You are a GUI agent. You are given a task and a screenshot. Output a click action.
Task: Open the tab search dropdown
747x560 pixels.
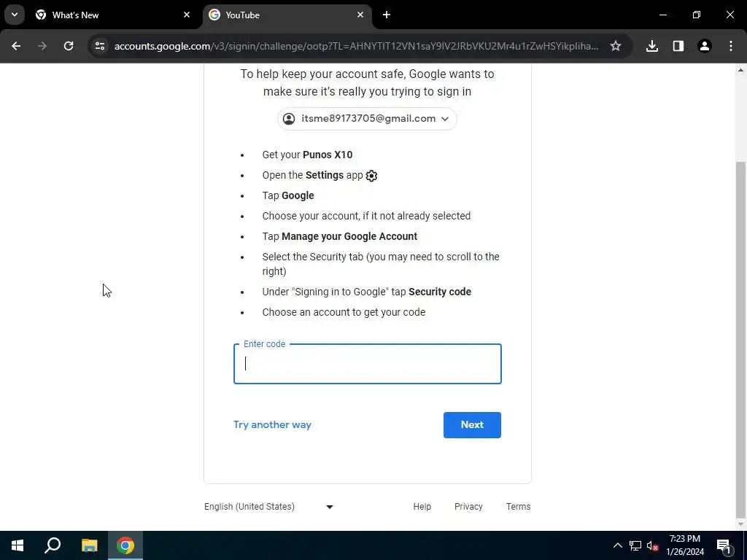tap(15, 15)
